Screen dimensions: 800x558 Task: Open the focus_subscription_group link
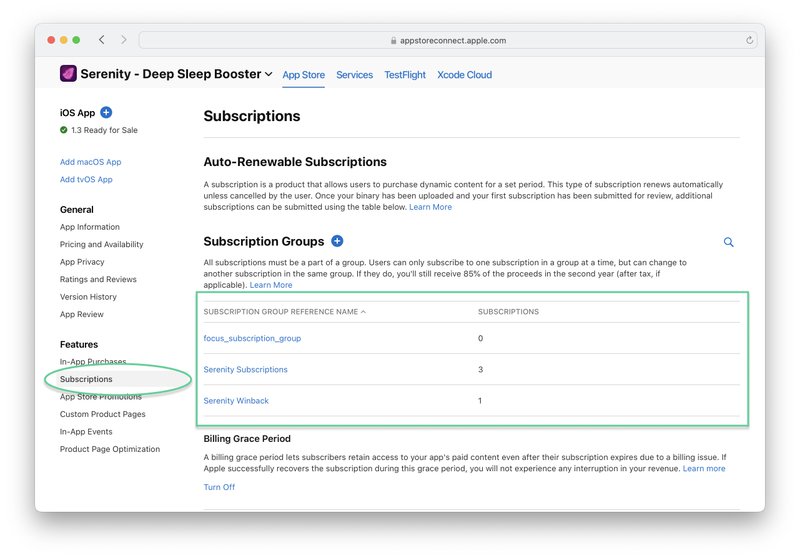(252, 338)
